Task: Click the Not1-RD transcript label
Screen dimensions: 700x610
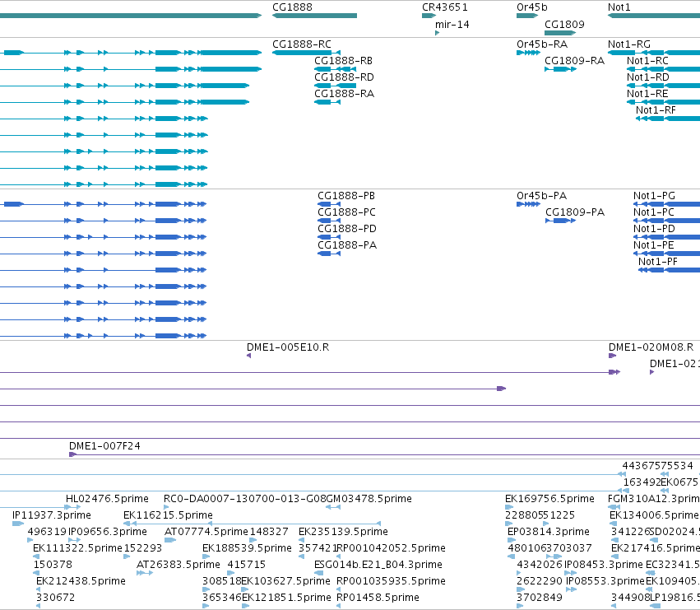Action: (x=648, y=77)
